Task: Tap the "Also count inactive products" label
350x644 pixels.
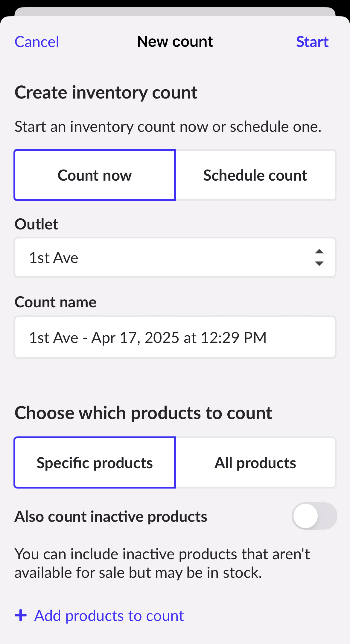Action: 111,517
